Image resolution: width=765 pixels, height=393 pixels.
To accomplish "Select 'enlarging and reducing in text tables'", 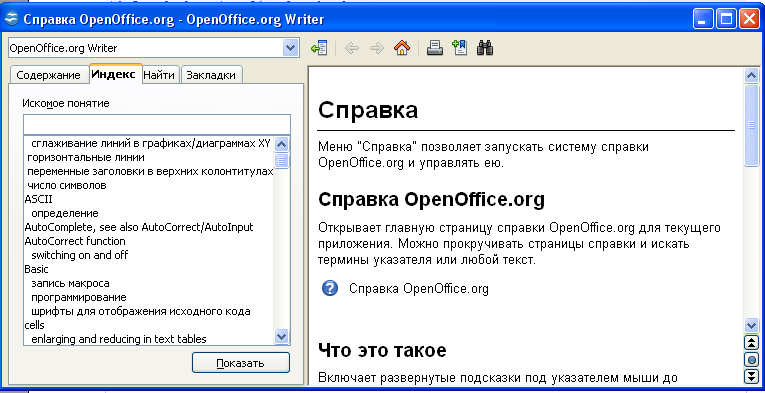I will click(x=119, y=339).
